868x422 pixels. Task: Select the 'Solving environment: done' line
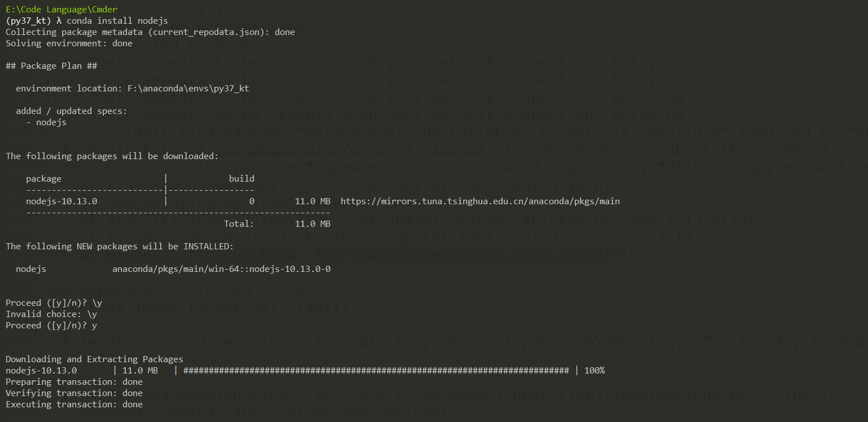tap(69, 43)
